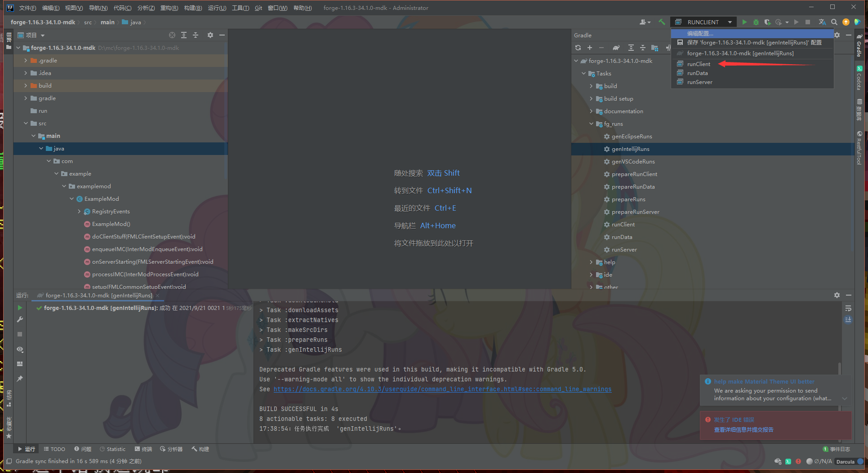Select the genIntellijRuns Gradle task

(x=630, y=149)
